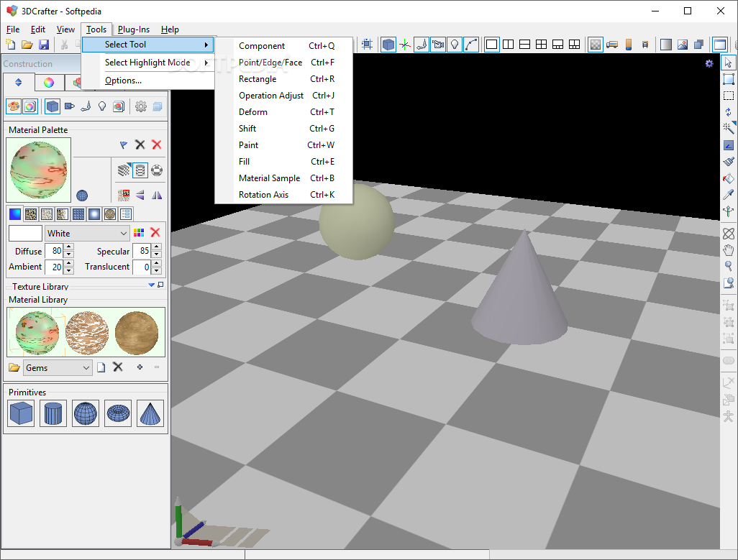Pop out Texture Library panel square
The image size is (738, 560).
pyautogui.click(x=160, y=285)
